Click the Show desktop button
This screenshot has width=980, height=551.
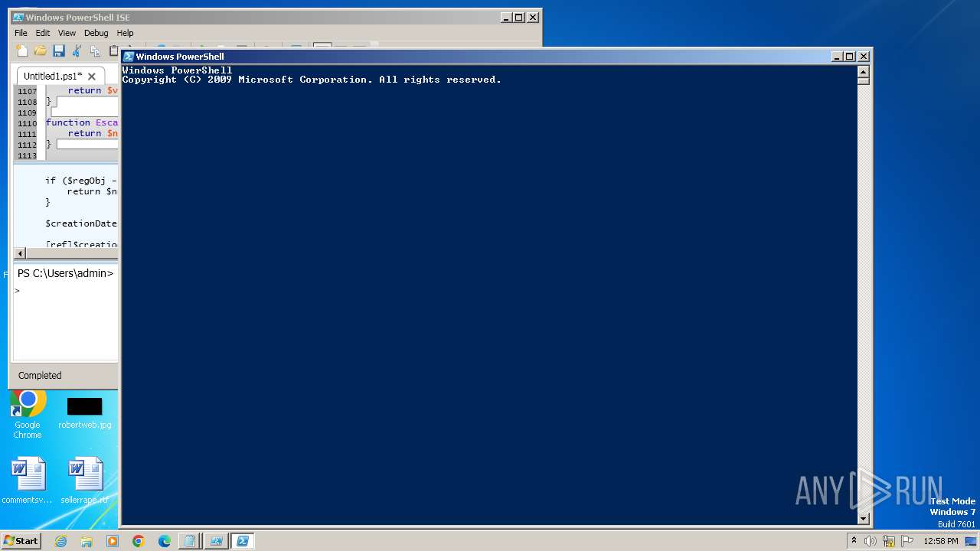[971, 541]
